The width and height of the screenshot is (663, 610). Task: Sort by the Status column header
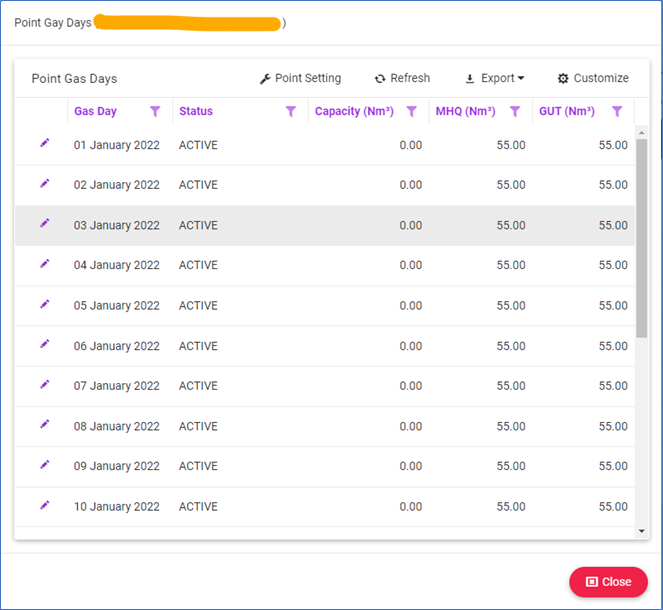[196, 112]
